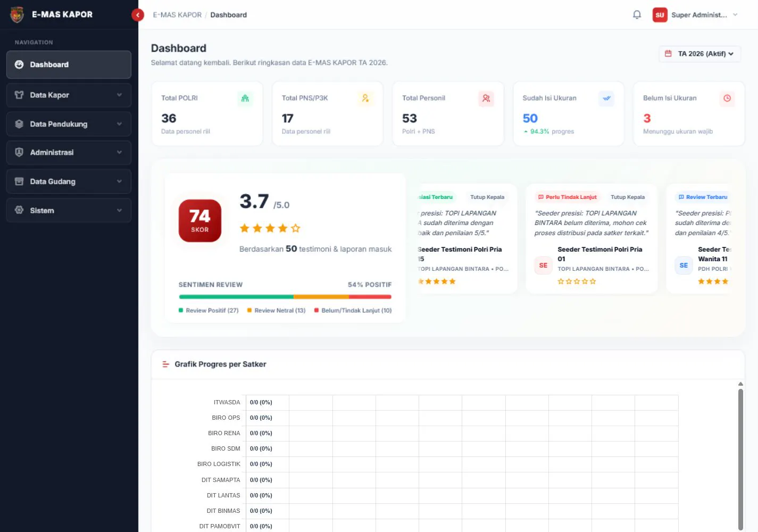This screenshot has width=758, height=532.
Task: Click the 74 SKOR red badge
Action: pyautogui.click(x=200, y=221)
